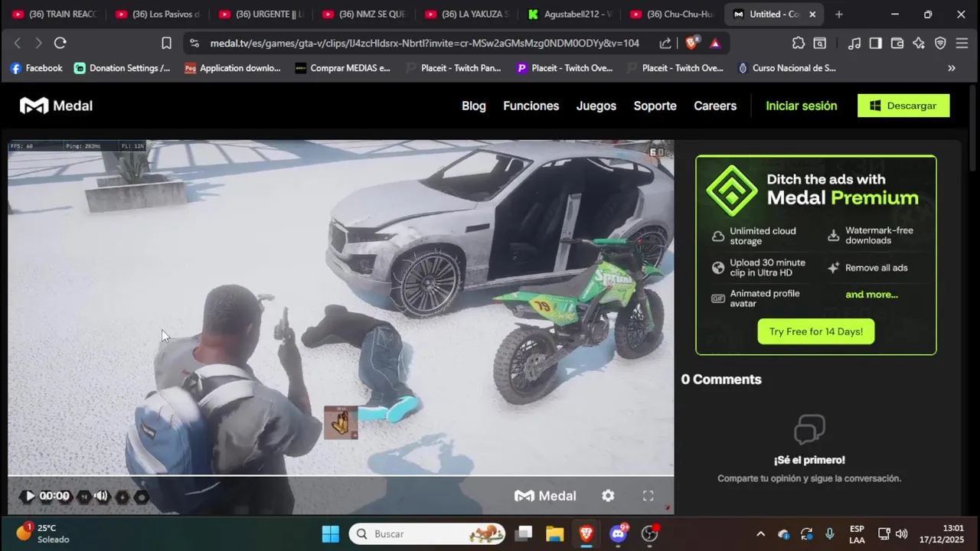
Task: Open the Brave VPN shield icon
Action: coord(940,43)
